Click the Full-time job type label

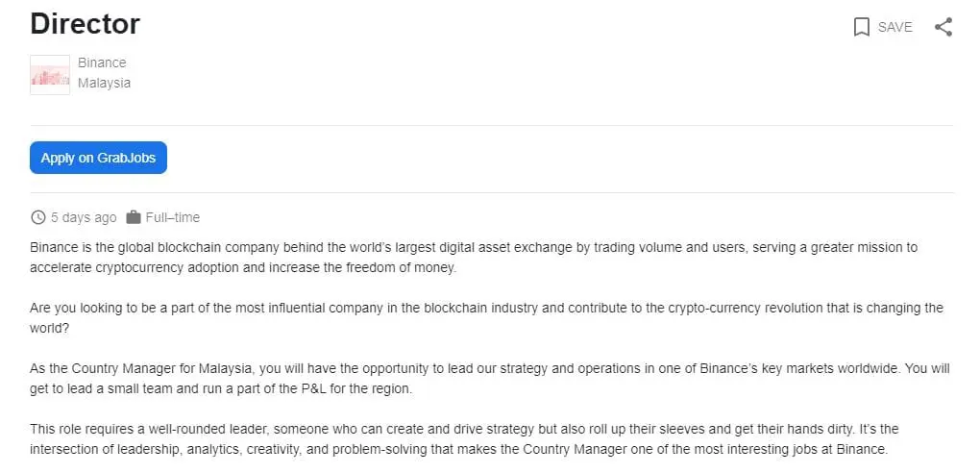(x=173, y=217)
